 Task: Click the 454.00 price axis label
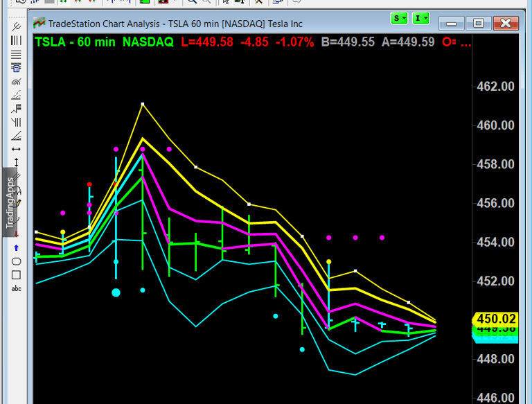[x=495, y=242]
